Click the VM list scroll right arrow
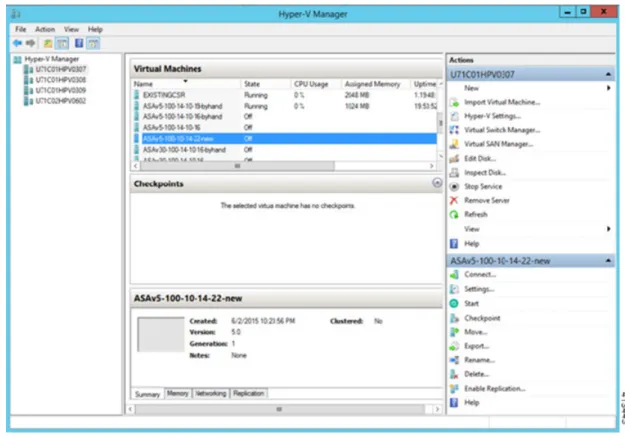The width and height of the screenshot is (625, 437). pyautogui.click(x=432, y=166)
